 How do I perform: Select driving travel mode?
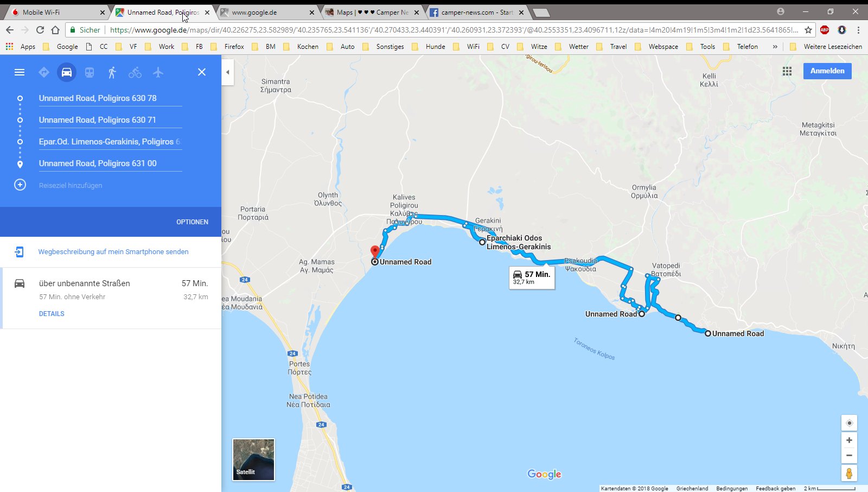coord(67,72)
